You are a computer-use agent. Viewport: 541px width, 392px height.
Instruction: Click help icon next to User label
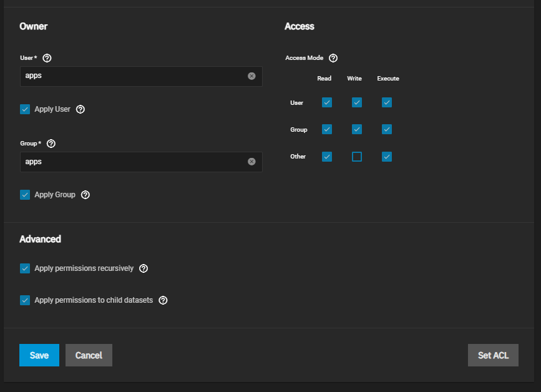click(x=47, y=58)
